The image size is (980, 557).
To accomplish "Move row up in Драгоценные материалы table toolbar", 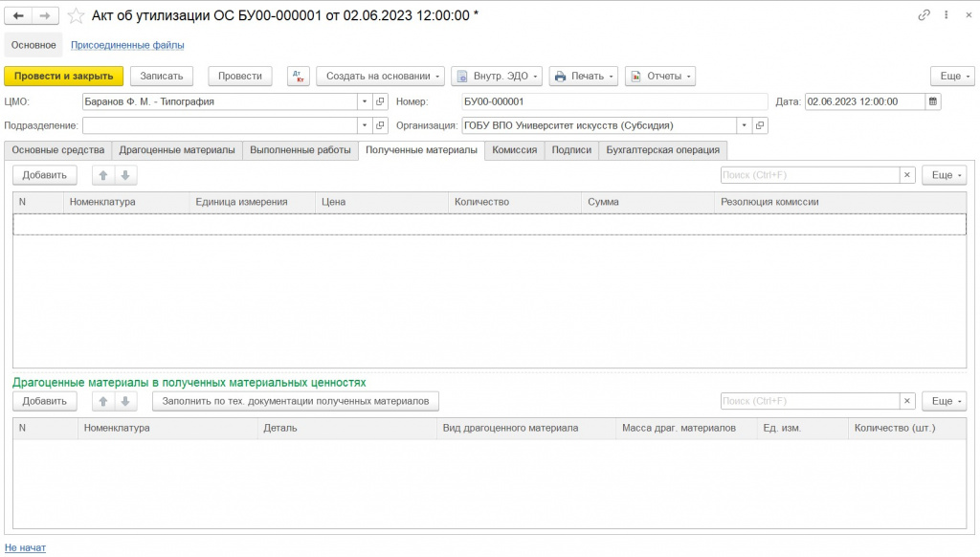I will coord(103,401).
